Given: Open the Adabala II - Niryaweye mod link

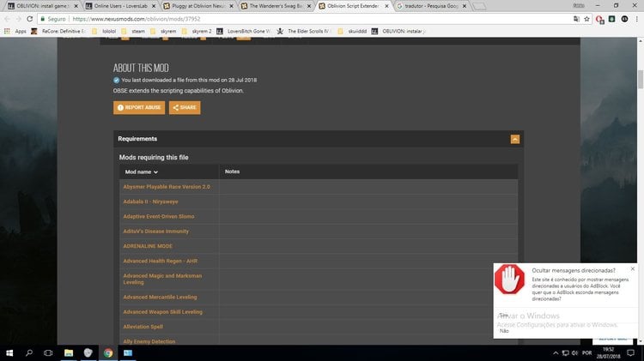Looking at the screenshot, I should (150, 202).
